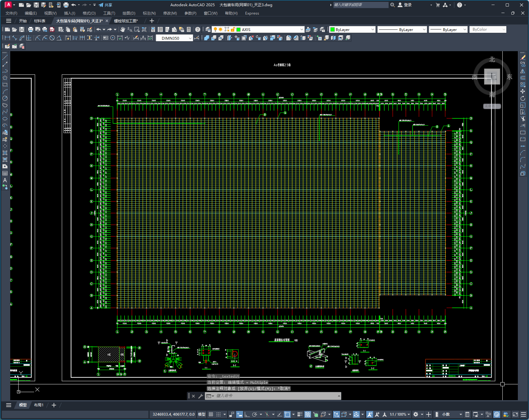This screenshot has width=529, height=420.
Task: Select the Circle draw tool
Action: [5, 98]
